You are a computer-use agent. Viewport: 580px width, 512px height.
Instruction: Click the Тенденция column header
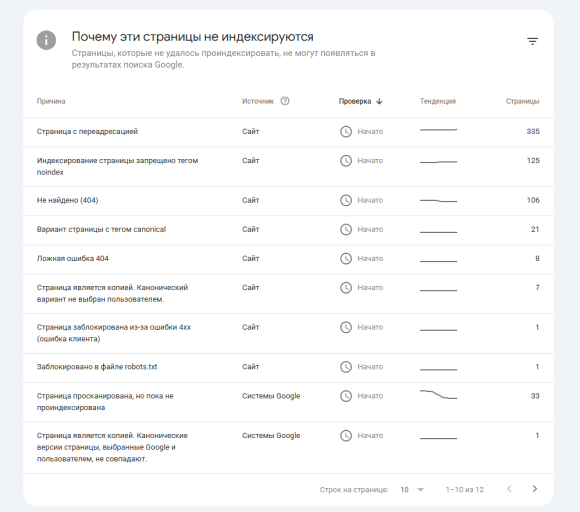(x=438, y=101)
